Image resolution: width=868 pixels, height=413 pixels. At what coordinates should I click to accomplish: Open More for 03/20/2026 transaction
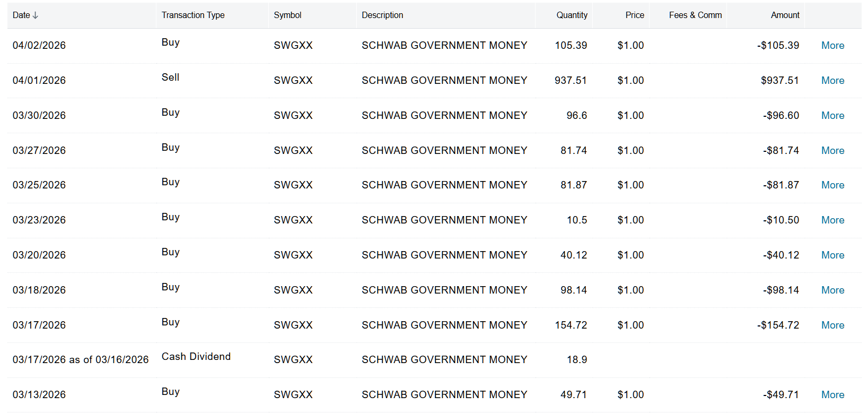tap(832, 255)
